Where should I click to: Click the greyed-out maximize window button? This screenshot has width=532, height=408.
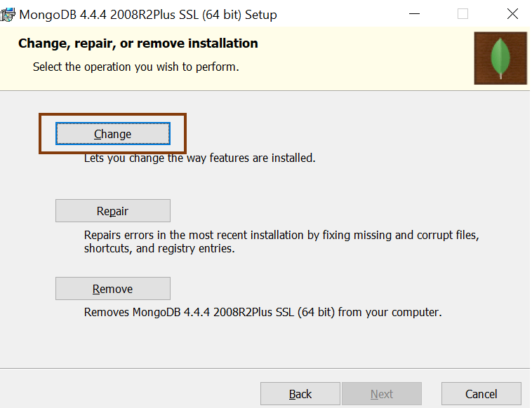(x=463, y=14)
